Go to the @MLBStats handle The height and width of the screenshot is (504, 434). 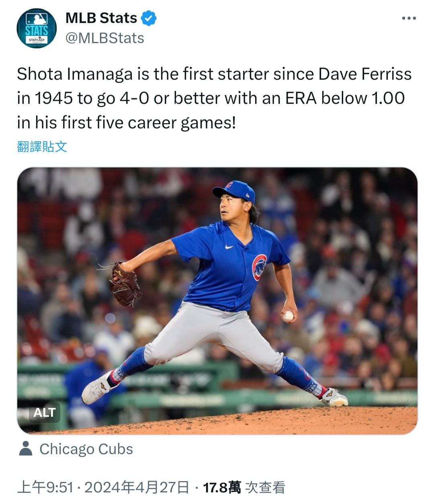[104, 38]
